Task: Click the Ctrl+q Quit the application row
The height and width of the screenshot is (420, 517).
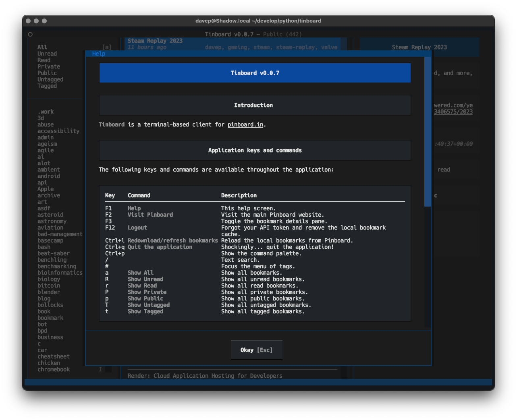Action: (x=255, y=247)
